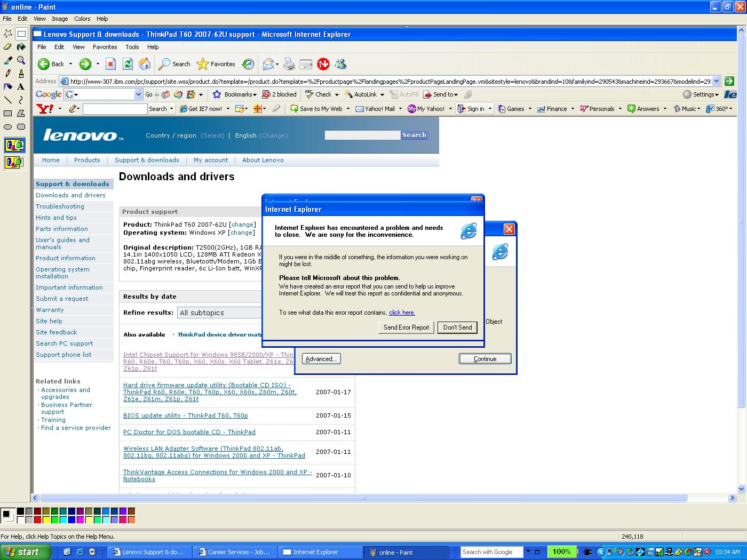This screenshot has width=747, height=560.
Task: Choose the Rounded Rectangle tool
Action: click(21, 127)
